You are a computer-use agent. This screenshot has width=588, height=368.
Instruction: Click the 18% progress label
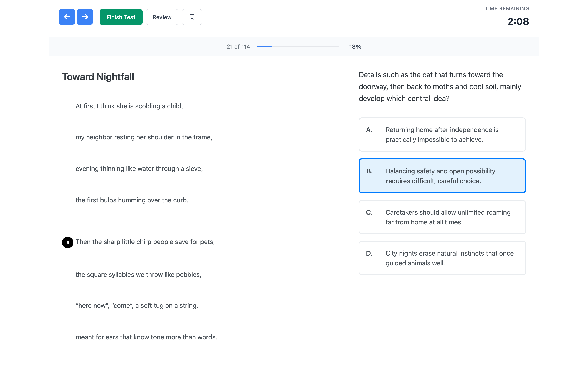pos(355,46)
